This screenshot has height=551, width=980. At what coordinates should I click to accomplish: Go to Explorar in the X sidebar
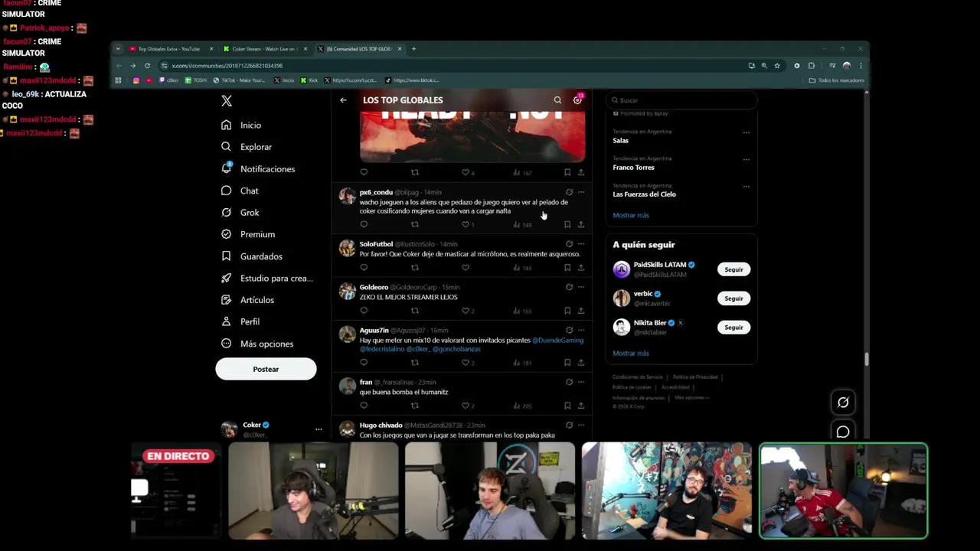tap(247, 147)
